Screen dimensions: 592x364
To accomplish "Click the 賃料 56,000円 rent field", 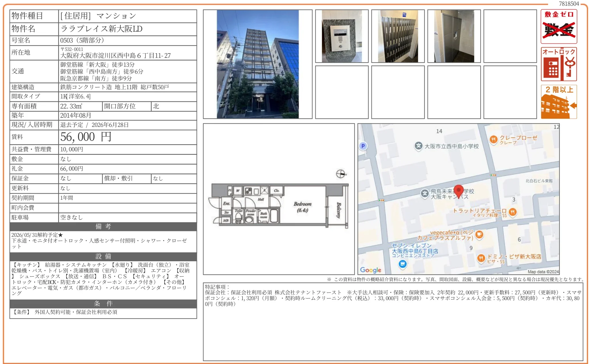I will (x=85, y=137).
